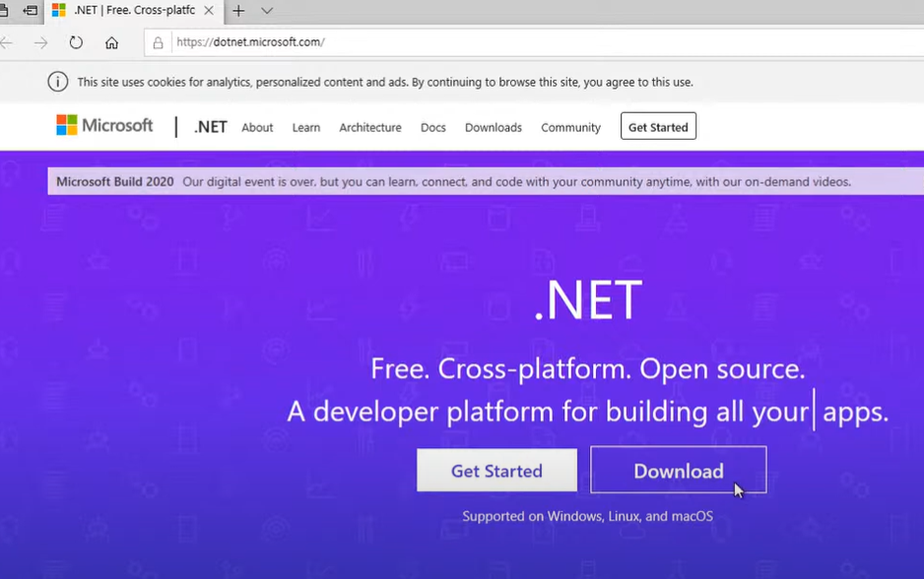
Task: Click the large .NET hero title
Action: coord(587,299)
